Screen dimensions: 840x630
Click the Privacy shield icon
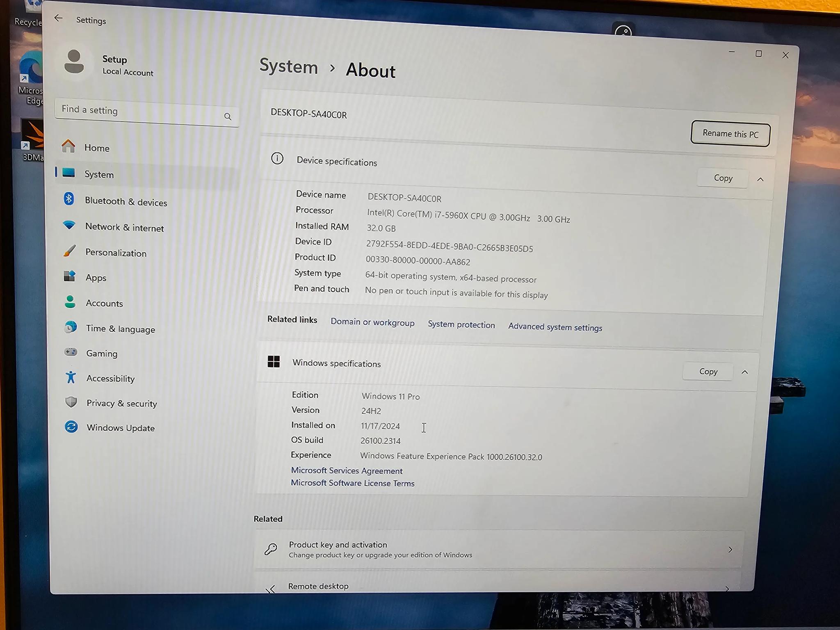[71, 402]
